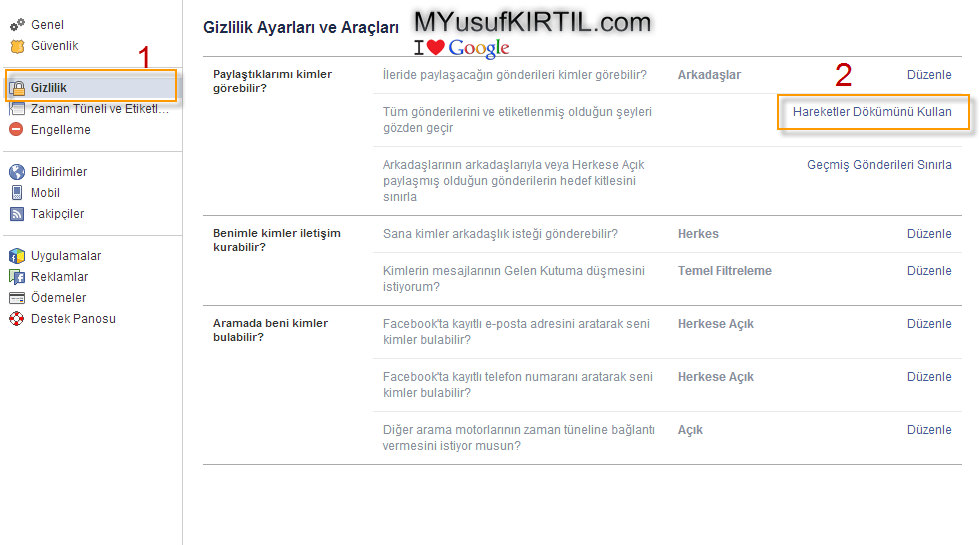Open the Uygulamalar settings page

(x=66, y=256)
